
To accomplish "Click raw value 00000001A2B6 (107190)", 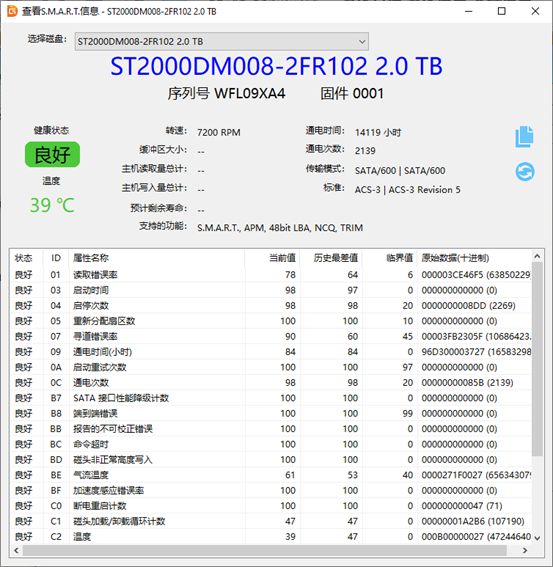I will point(473,521).
